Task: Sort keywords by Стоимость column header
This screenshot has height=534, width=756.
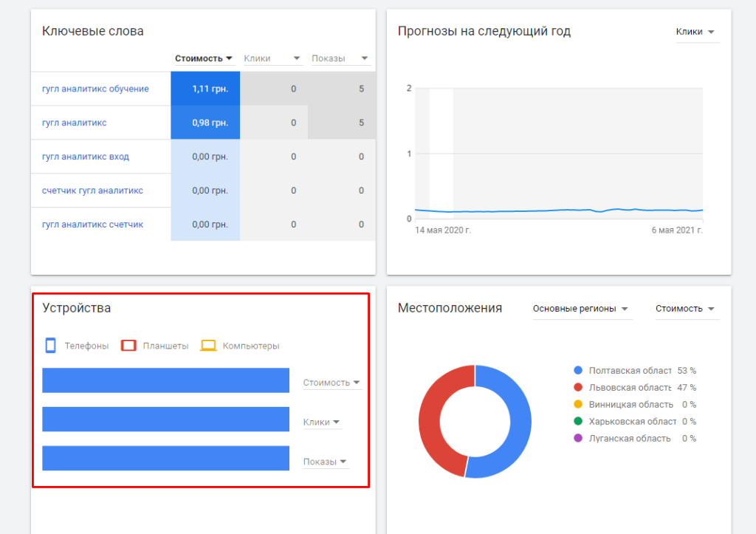Action: pyautogui.click(x=204, y=58)
